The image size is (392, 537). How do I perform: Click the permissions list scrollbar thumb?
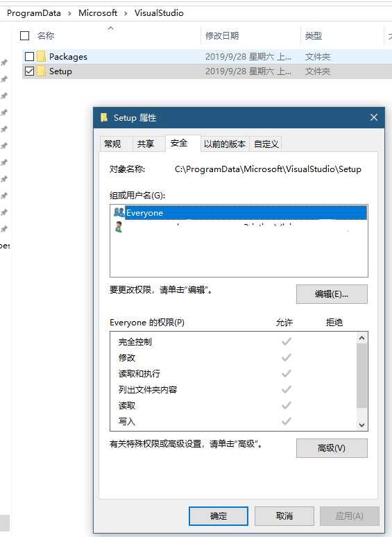coord(361,376)
